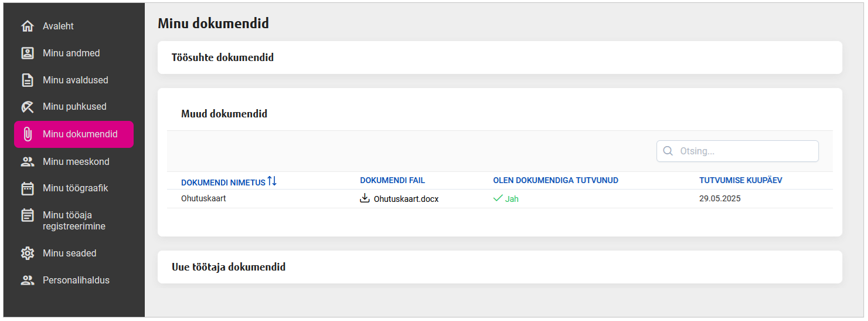Screen dimensions: 868x321
Task: Click the Minu meeskond people icon
Action: click(x=28, y=162)
